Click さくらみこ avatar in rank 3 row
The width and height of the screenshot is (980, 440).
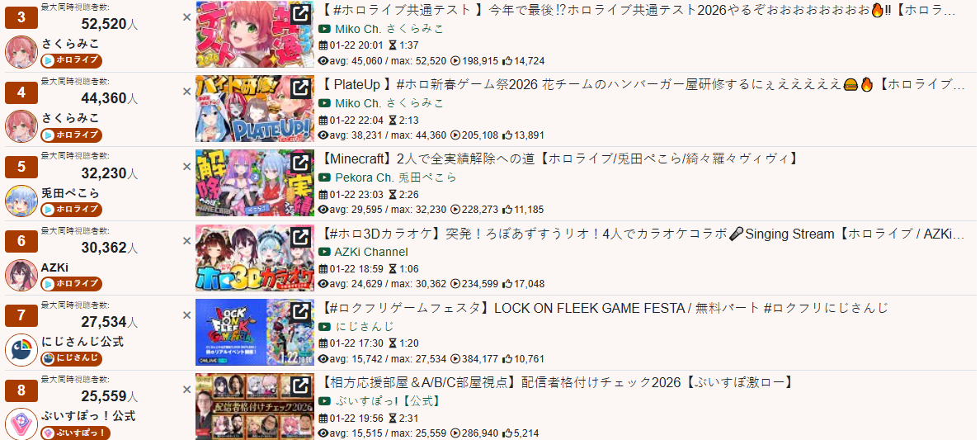tap(21, 52)
